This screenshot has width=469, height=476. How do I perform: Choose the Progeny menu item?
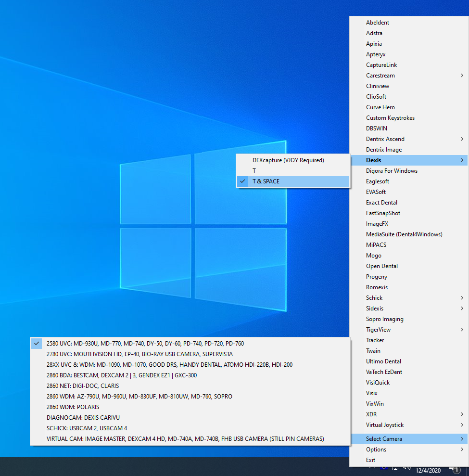point(408,277)
